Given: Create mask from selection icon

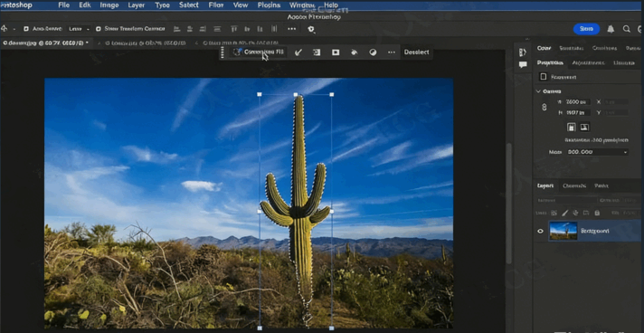Looking at the screenshot, I should click(336, 52).
